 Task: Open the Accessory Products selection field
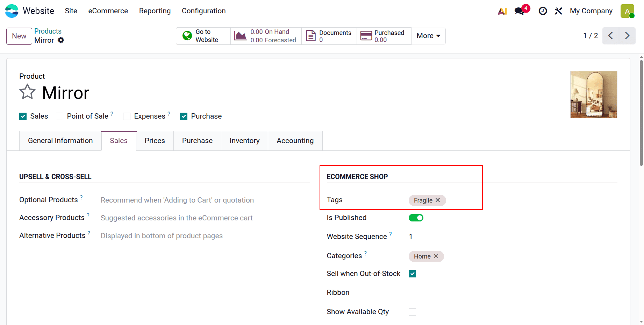(x=205, y=218)
